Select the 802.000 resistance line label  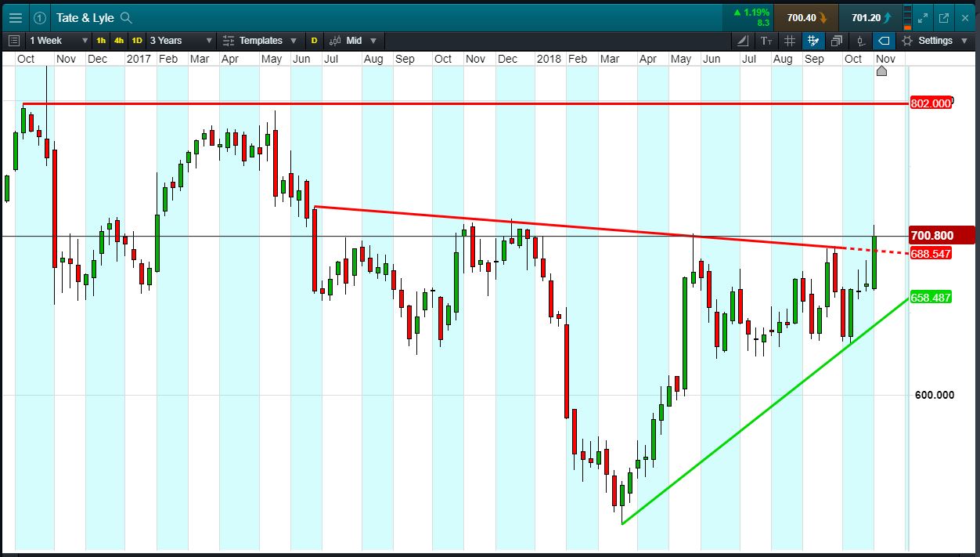(x=931, y=103)
